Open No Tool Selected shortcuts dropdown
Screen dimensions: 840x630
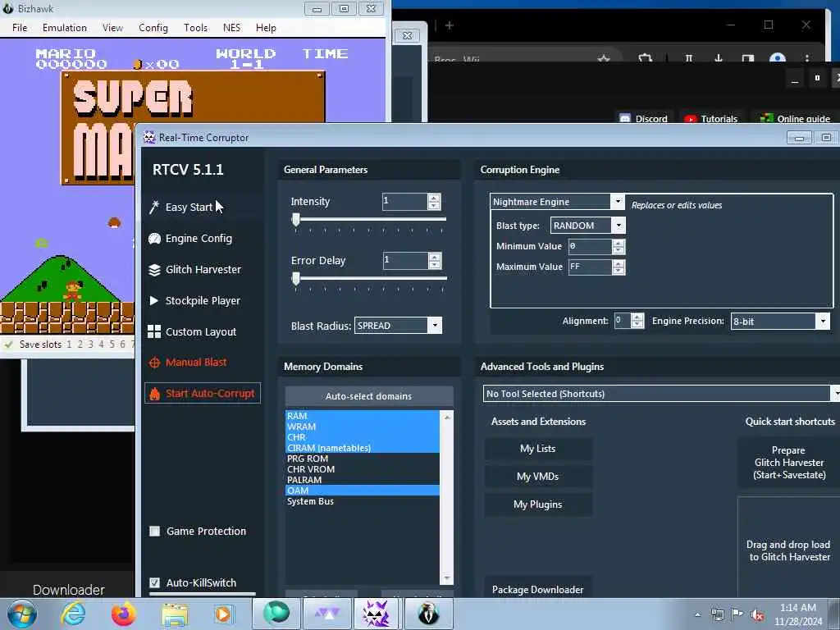836,393
